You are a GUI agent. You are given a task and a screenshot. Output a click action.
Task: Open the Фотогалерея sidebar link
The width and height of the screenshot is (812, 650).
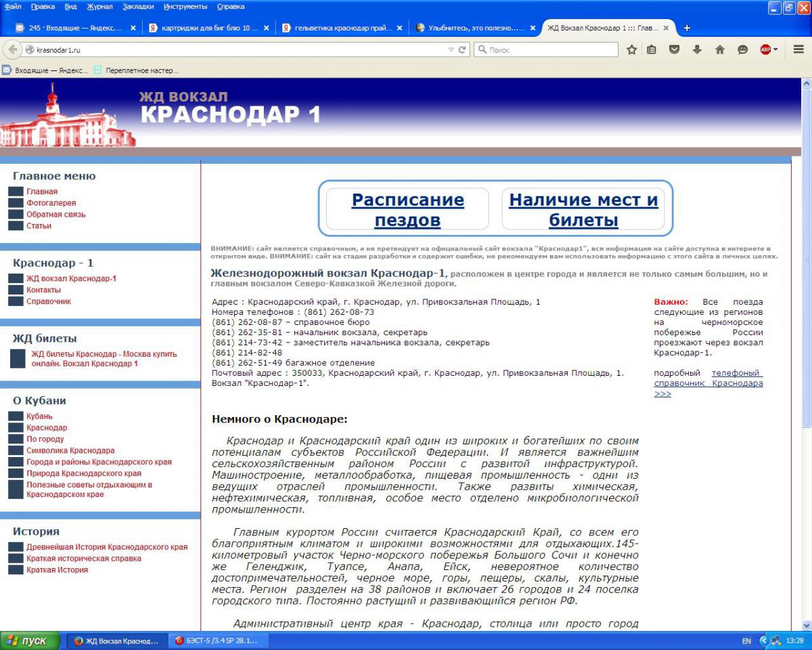pos(51,203)
